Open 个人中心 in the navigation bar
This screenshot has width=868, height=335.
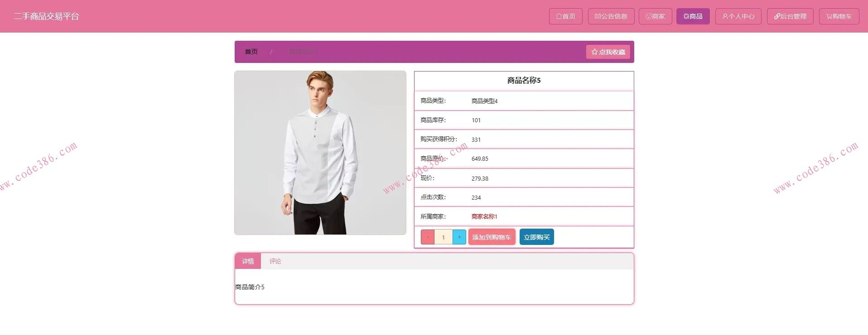coord(738,16)
